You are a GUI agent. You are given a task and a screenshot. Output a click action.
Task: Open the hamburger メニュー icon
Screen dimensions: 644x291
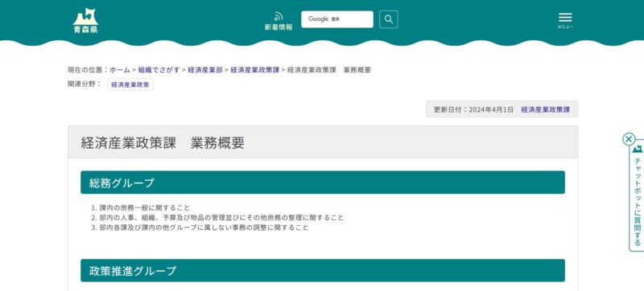pos(565,20)
